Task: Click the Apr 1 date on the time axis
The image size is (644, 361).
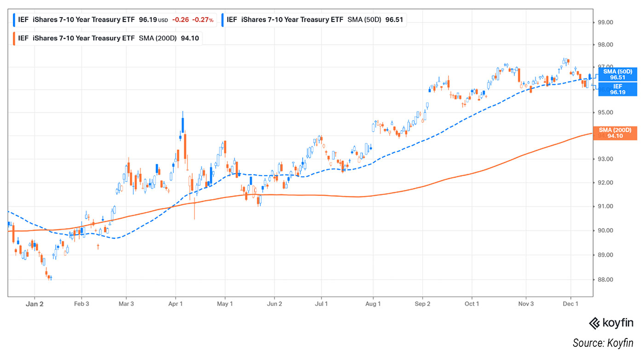Action: (x=175, y=304)
